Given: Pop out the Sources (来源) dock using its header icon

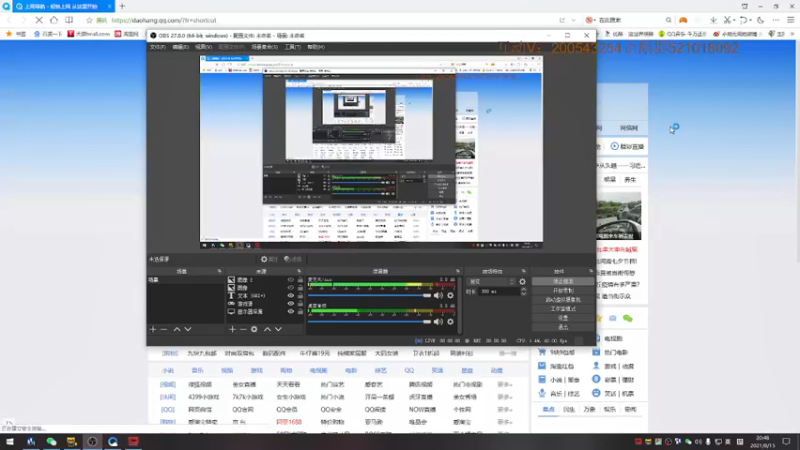Looking at the screenshot, I should pos(299,271).
